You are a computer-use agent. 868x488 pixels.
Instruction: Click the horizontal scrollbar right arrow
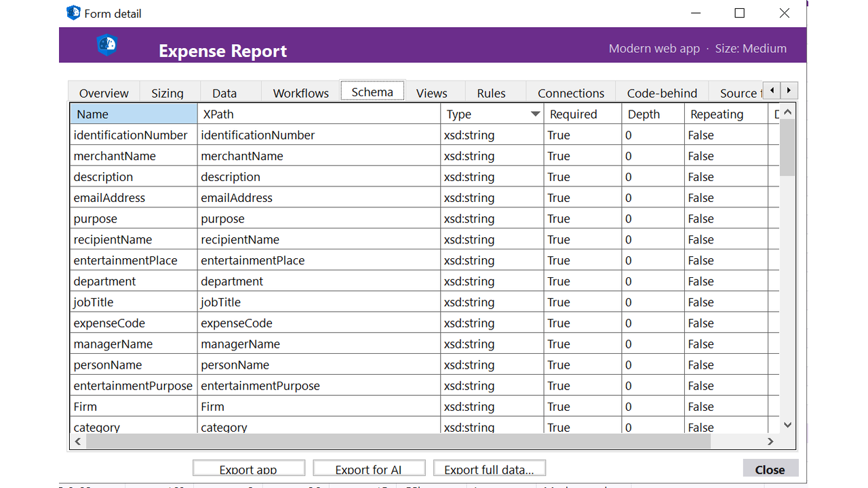(770, 441)
